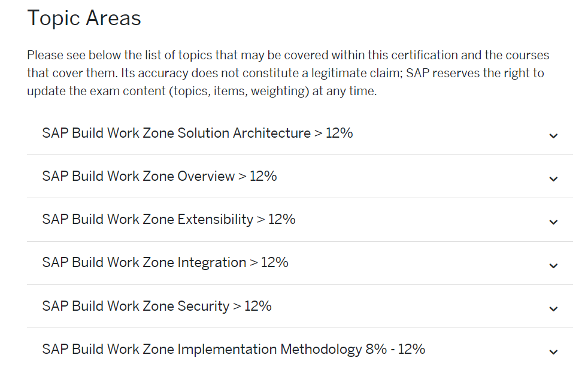Click "> 12%" next to Solution Architecture
The height and width of the screenshot is (385, 588).
coord(334,133)
